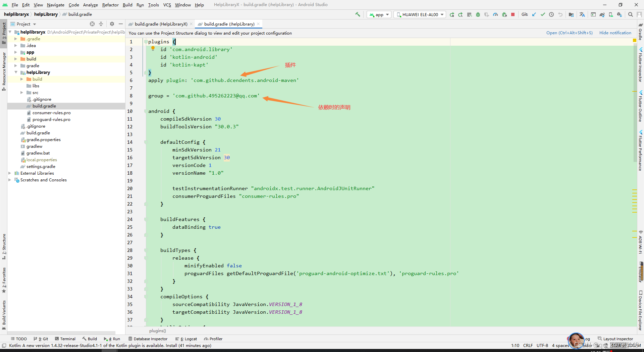The image size is (644, 352).
Task: Open the Terminal tool window
Action: click(x=65, y=339)
